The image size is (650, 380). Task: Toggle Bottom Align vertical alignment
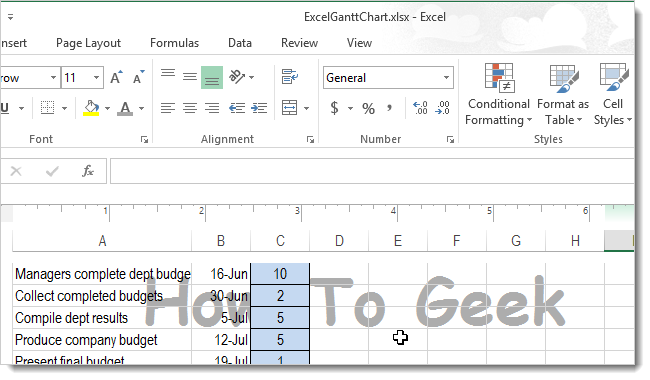click(212, 77)
